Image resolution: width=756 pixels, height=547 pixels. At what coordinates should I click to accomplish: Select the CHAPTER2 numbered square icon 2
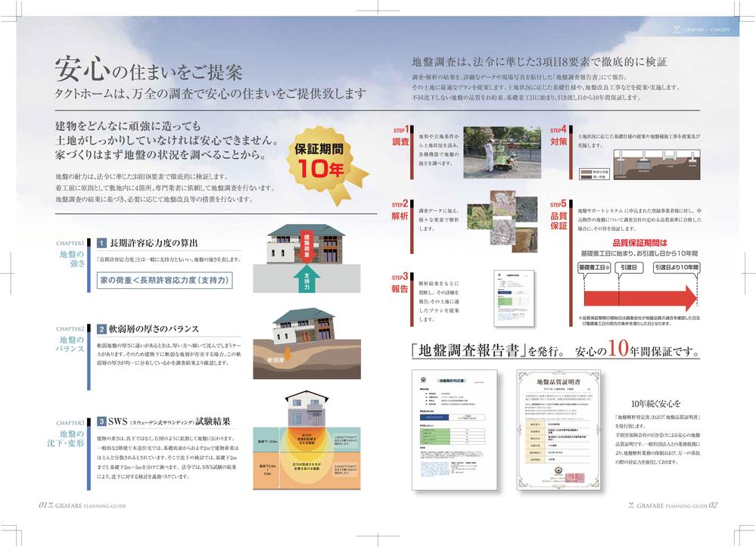point(101,328)
